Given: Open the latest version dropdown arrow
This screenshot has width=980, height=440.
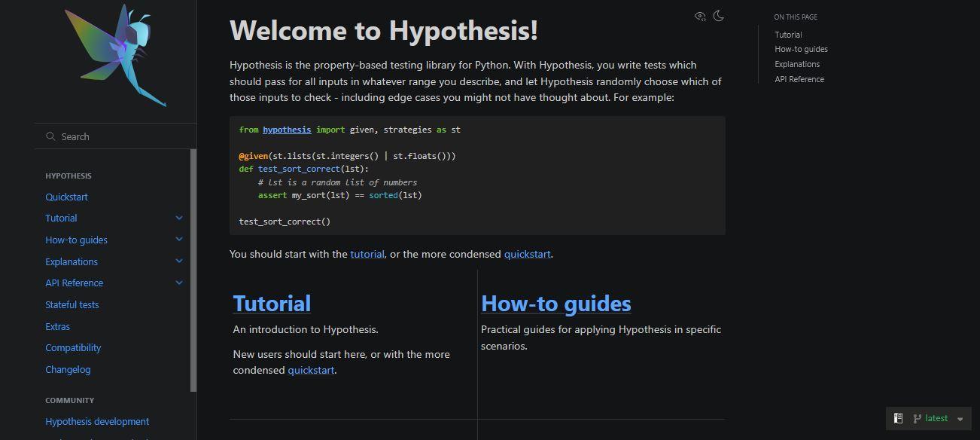Looking at the screenshot, I should [x=960, y=419].
